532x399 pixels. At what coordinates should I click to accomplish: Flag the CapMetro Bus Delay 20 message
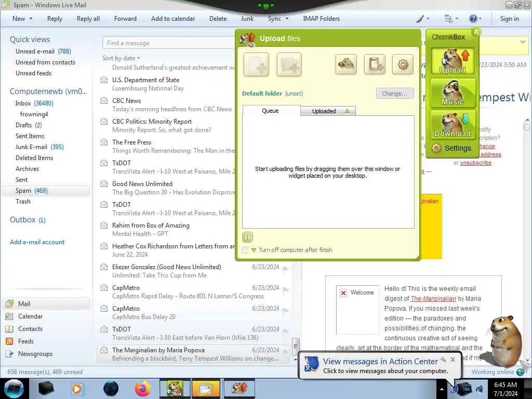(x=285, y=311)
